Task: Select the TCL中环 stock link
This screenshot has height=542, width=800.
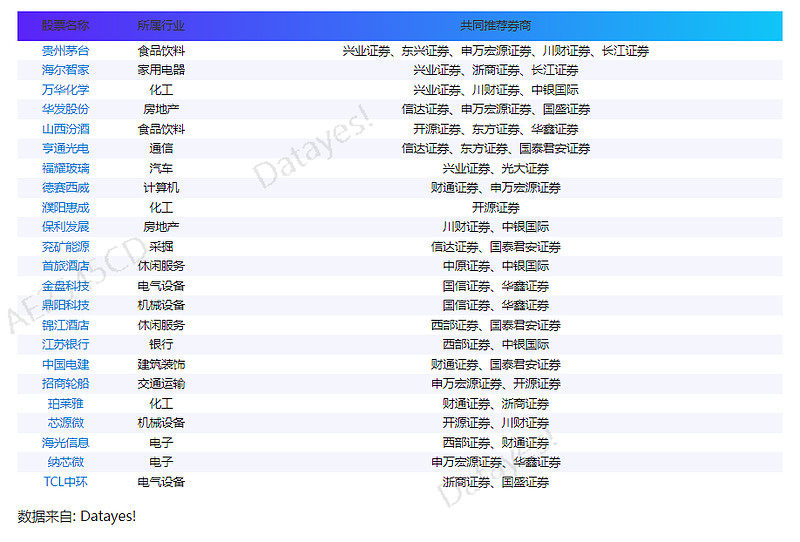Action: pyautogui.click(x=65, y=482)
